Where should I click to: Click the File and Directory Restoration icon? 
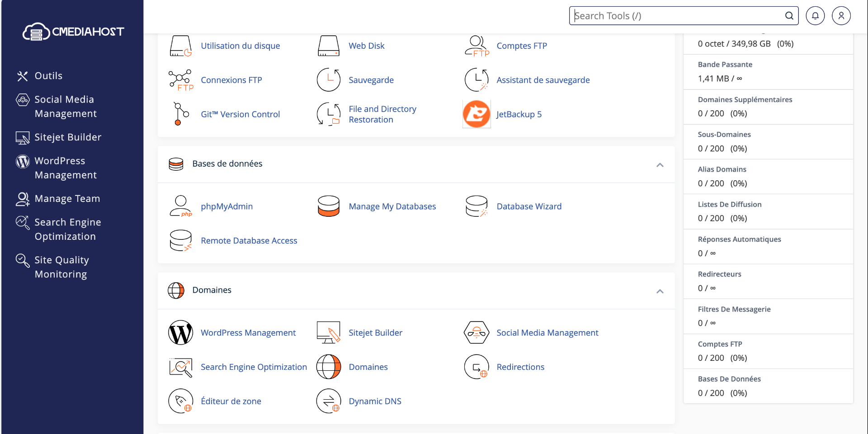pyautogui.click(x=329, y=114)
